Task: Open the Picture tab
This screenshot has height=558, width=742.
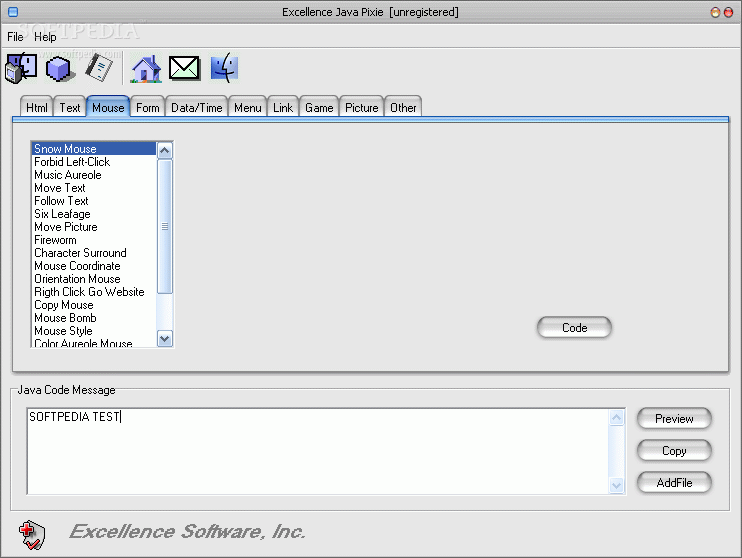Action: 362,107
